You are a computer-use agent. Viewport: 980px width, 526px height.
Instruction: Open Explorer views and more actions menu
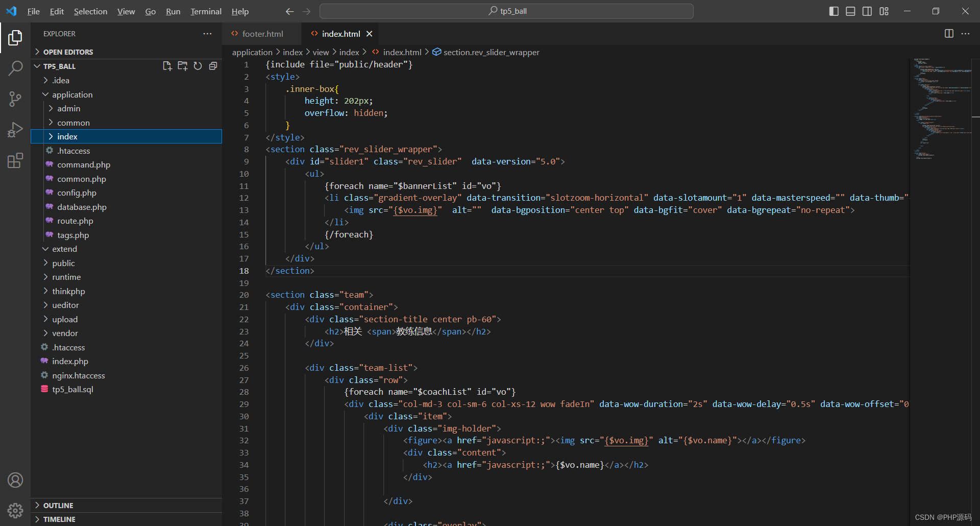207,34
